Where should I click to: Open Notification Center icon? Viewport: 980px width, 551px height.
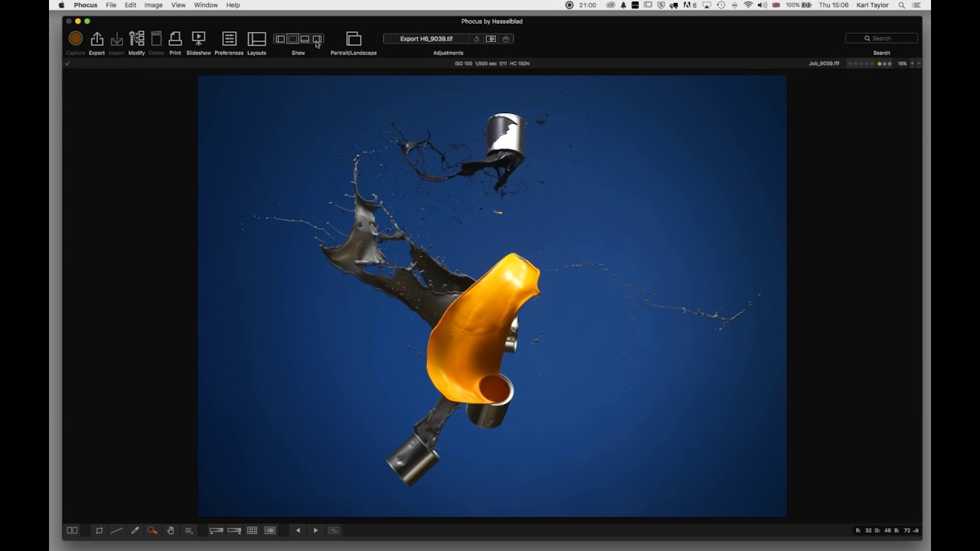(x=916, y=5)
